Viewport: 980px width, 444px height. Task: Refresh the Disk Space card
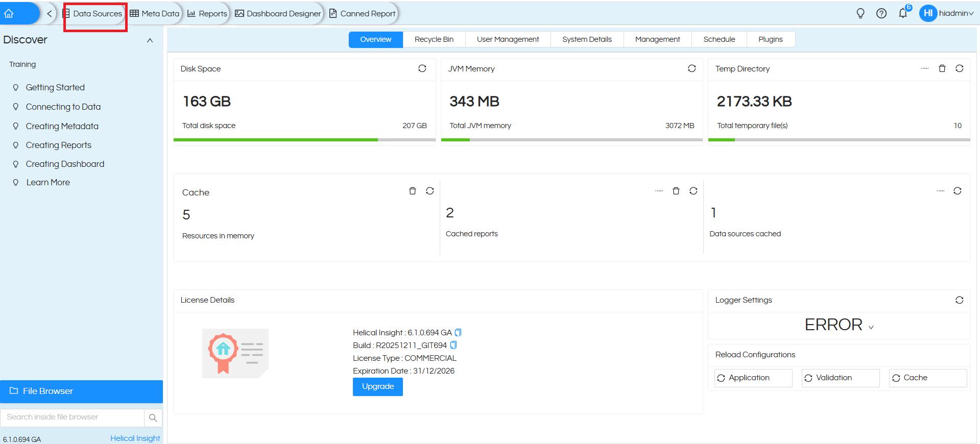coord(422,68)
